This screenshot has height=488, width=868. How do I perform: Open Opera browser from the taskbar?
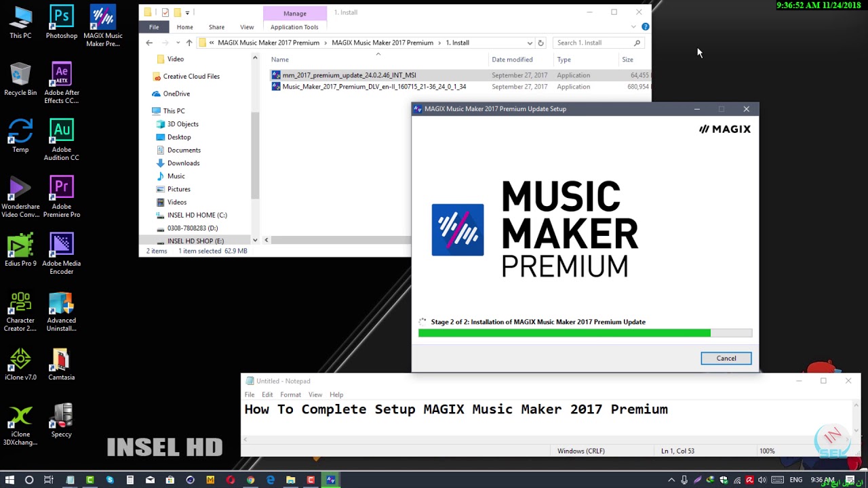coord(231,480)
